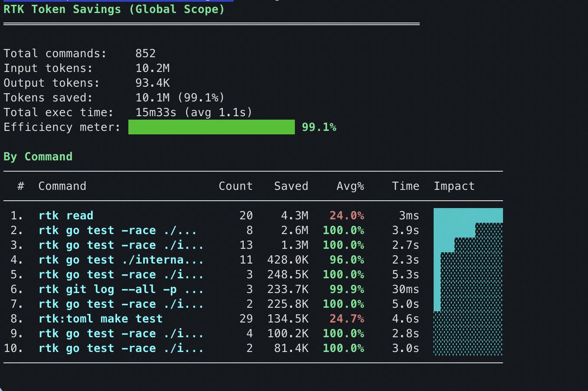Click the 233.7K saved value
Viewport: 588px width, 391px height.
coord(288,289)
